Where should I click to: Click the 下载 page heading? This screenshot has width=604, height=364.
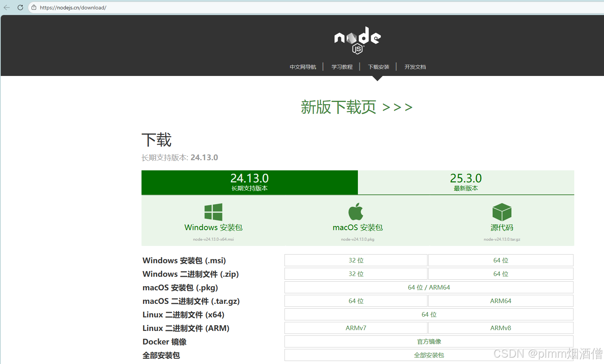pyautogui.click(x=157, y=140)
